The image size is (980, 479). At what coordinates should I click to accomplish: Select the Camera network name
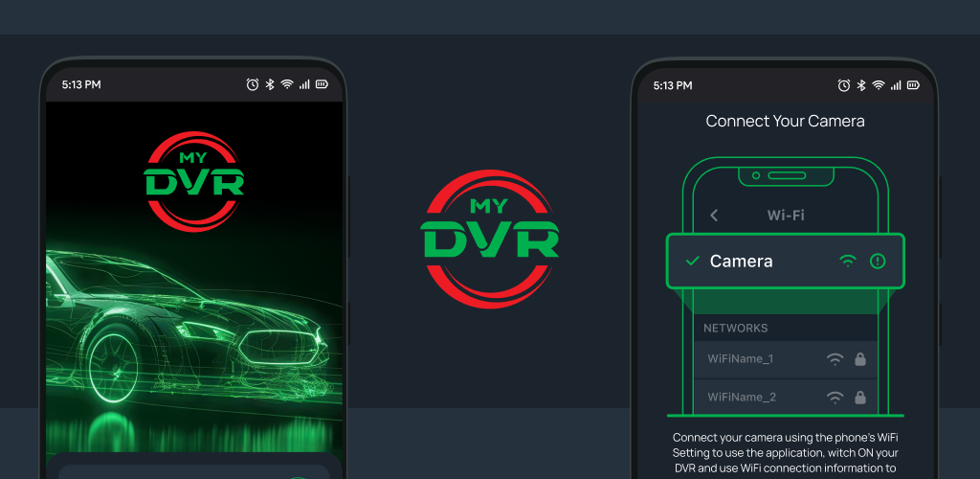coord(742,262)
